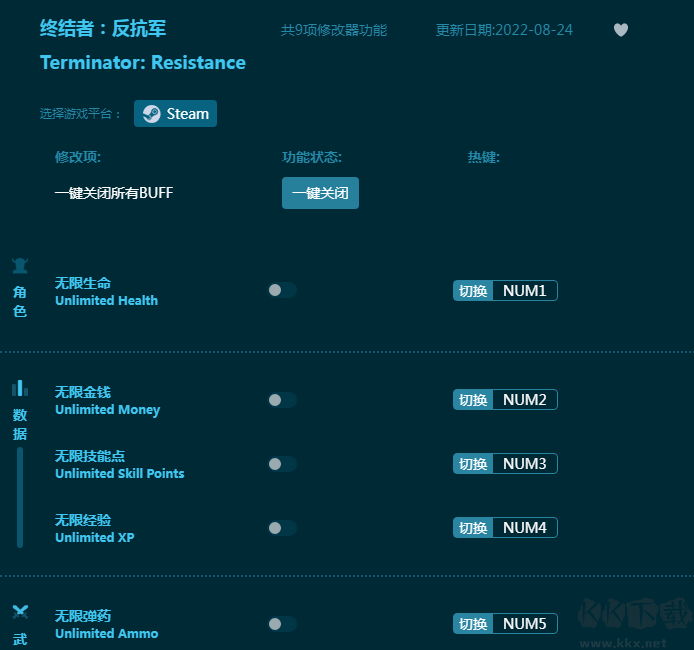Click the character (角色) category icon
The height and width of the screenshot is (650, 694).
[x=20, y=266]
